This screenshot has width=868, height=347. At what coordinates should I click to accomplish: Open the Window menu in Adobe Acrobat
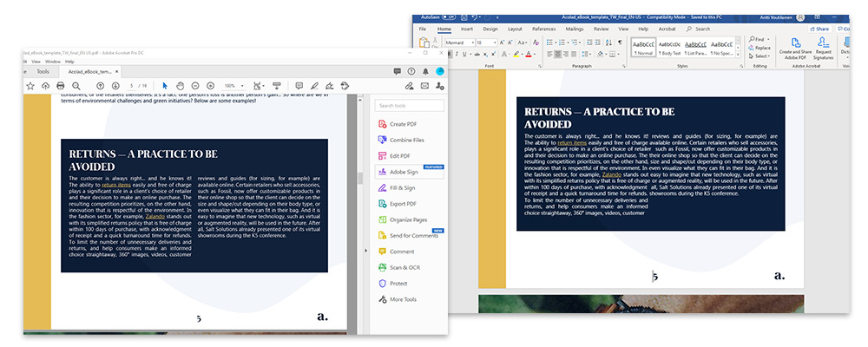point(53,62)
